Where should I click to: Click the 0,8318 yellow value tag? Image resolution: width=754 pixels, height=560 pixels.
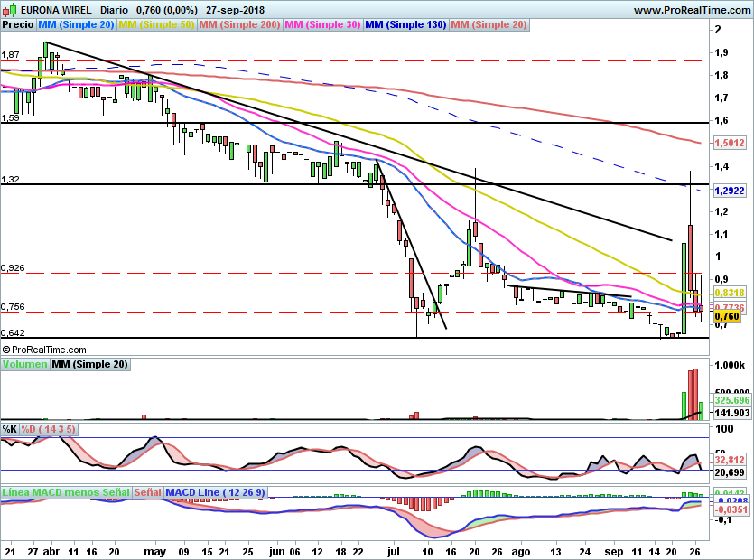click(x=730, y=293)
